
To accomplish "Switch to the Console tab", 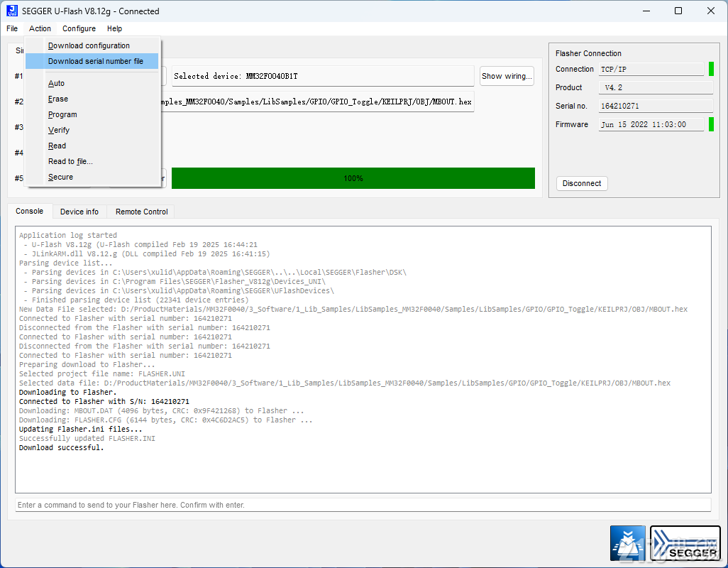I will click(x=30, y=211).
